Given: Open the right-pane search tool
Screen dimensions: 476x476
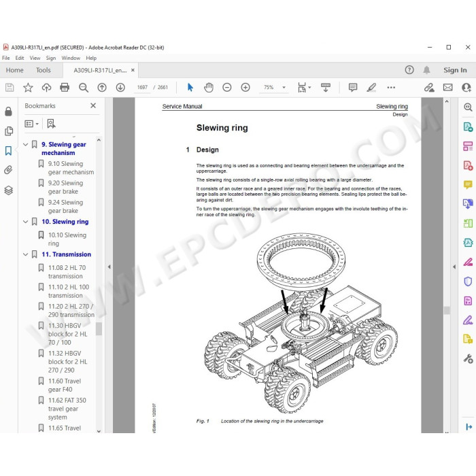Looking at the screenshot, I should (468, 107).
